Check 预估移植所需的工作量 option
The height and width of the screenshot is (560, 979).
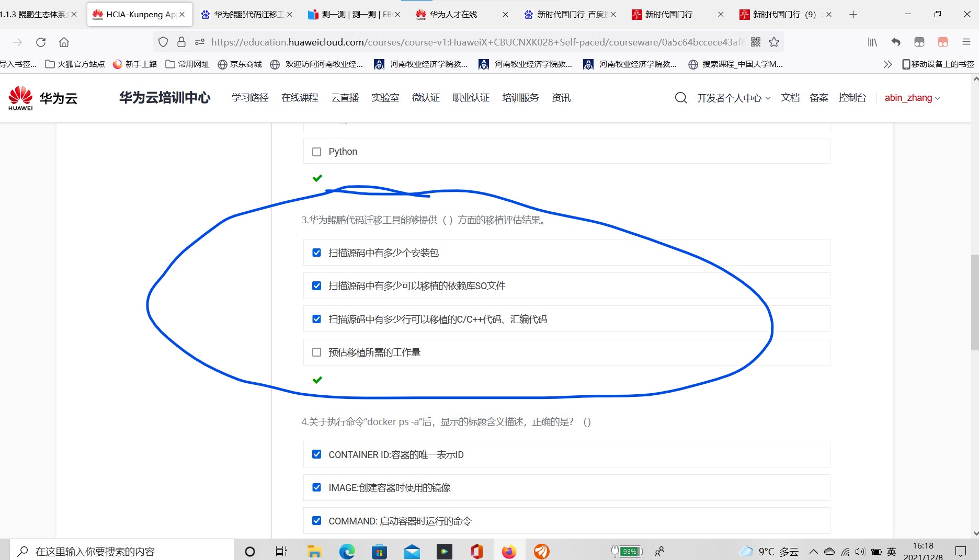point(316,352)
